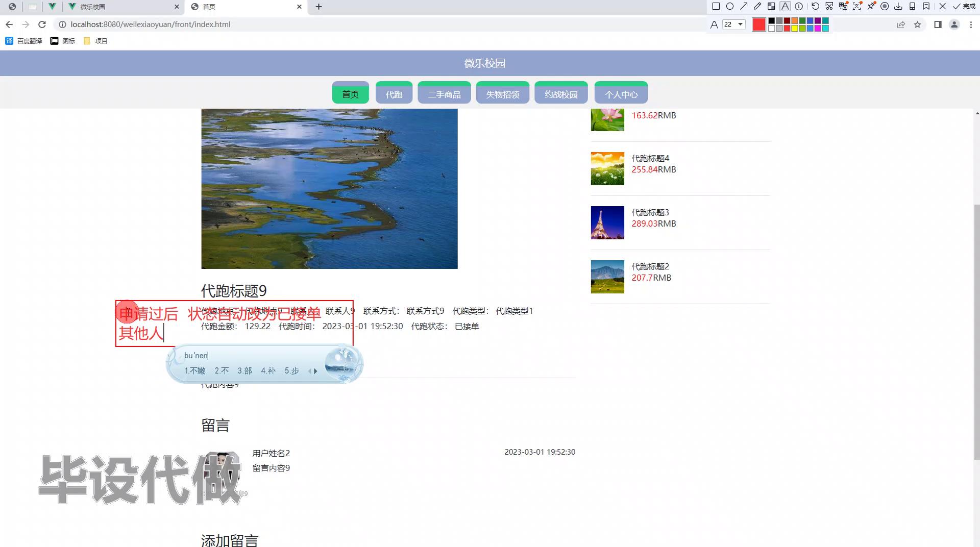The image size is (980, 547).
Task: Send screenshot to phone
Action: pyautogui.click(x=912, y=6)
